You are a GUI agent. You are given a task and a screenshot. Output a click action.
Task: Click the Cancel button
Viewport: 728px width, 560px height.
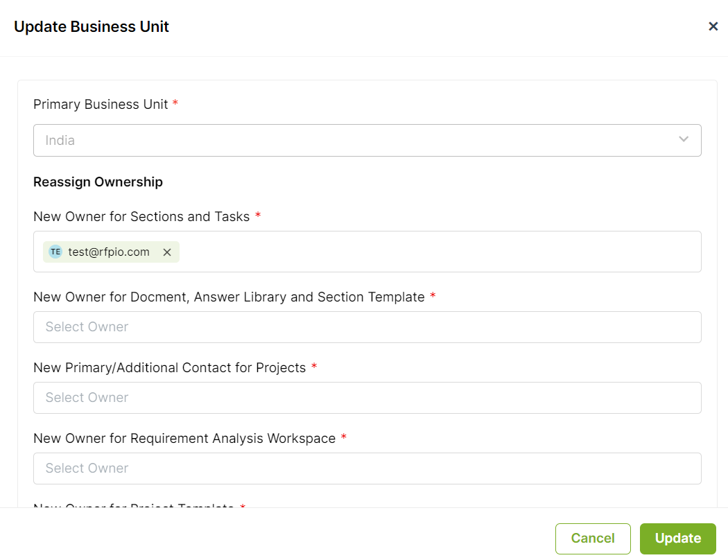pos(593,539)
